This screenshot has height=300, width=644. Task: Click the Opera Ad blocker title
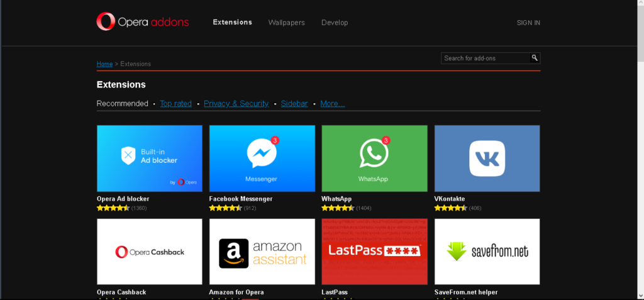pyautogui.click(x=123, y=199)
